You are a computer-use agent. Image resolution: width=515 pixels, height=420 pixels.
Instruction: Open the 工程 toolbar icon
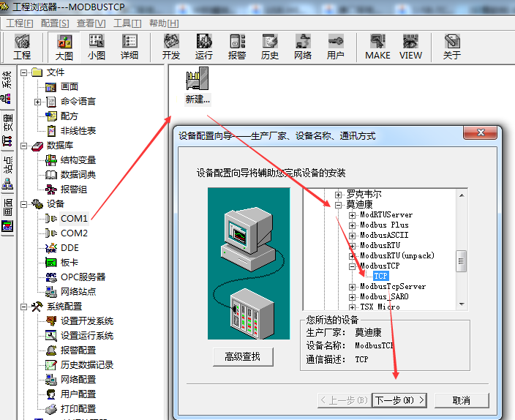[x=22, y=47]
